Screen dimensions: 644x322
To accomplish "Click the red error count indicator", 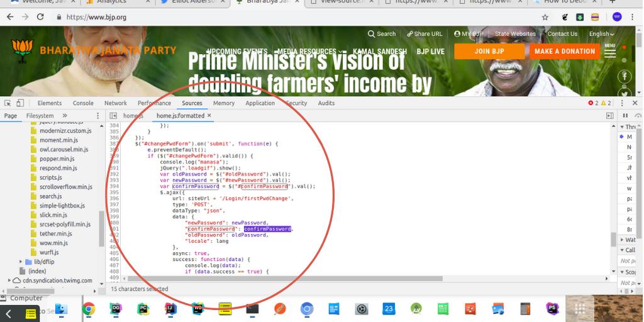I will click(x=594, y=103).
